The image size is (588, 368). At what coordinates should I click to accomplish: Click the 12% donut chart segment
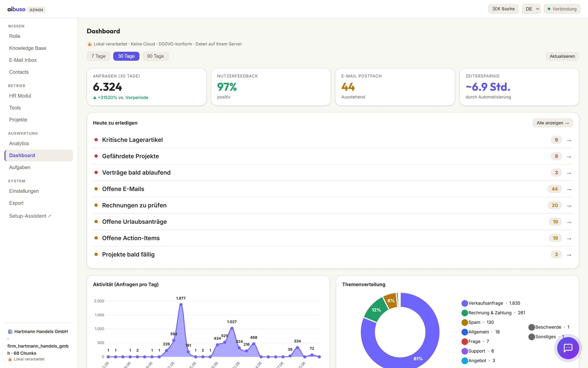pyautogui.click(x=376, y=310)
